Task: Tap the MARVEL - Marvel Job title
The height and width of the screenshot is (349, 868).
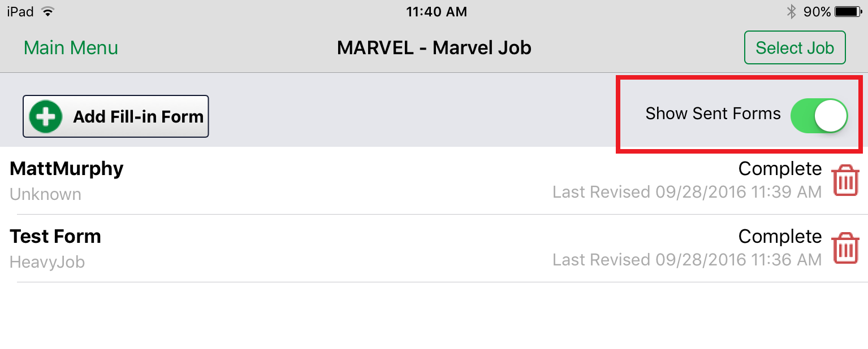Action: (x=434, y=47)
